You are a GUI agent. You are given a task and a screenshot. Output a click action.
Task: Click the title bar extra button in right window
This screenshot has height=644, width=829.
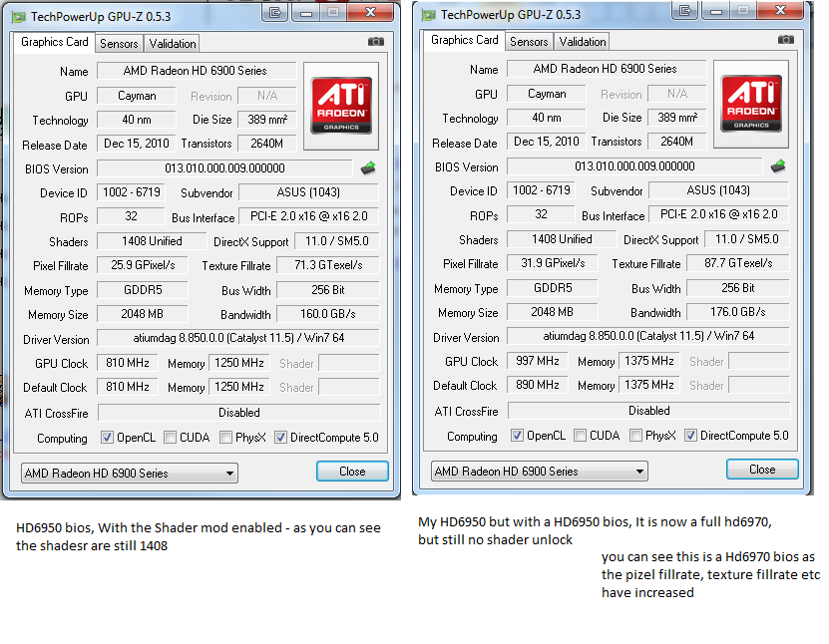click(x=684, y=10)
